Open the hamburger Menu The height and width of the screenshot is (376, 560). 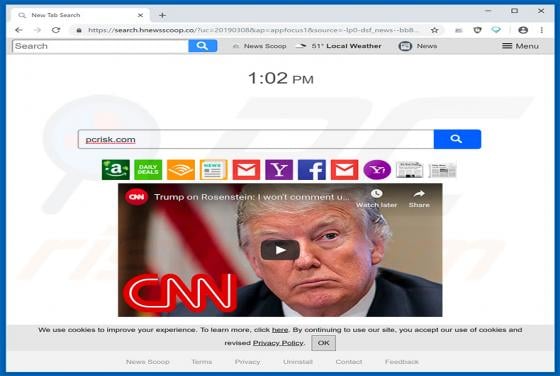click(x=520, y=46)
